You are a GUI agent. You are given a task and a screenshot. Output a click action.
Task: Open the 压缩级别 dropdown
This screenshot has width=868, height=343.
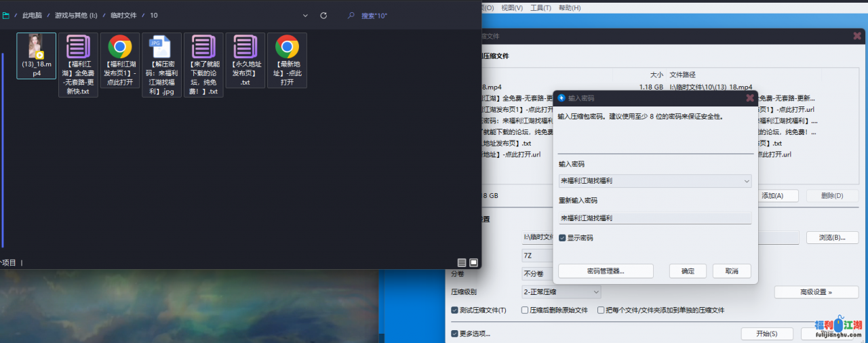(x=596, y=291)
